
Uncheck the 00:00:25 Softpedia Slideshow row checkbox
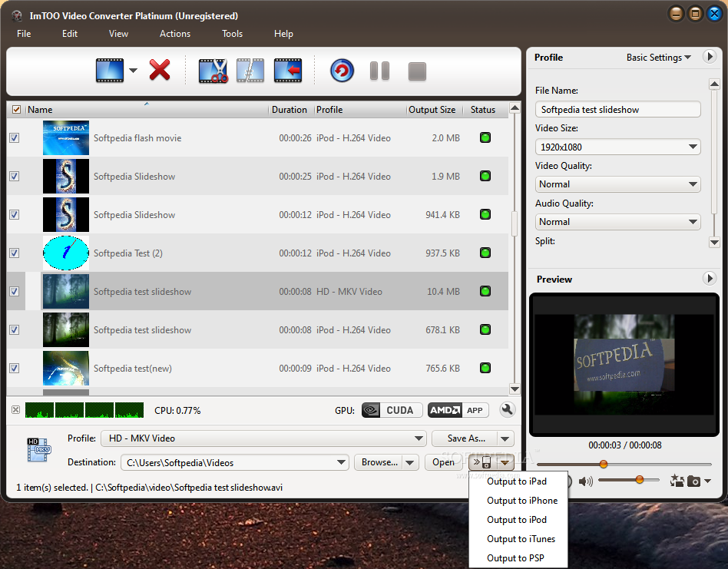pyautogui.click(x=15, y=177)
